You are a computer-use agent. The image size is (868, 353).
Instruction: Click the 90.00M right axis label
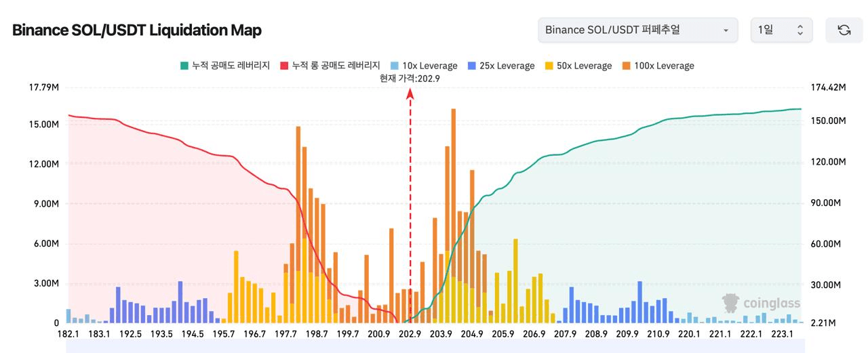825,203
